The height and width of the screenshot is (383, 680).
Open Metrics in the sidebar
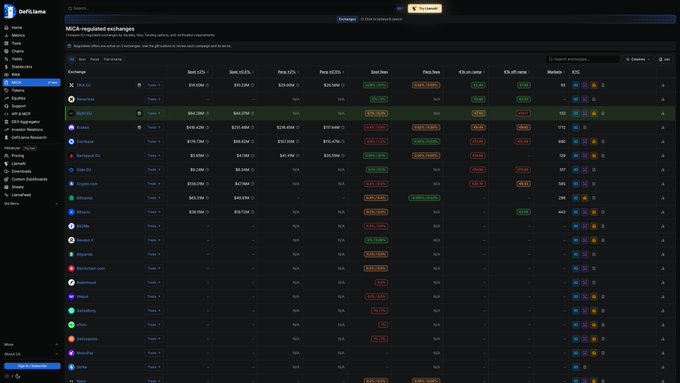18,35
